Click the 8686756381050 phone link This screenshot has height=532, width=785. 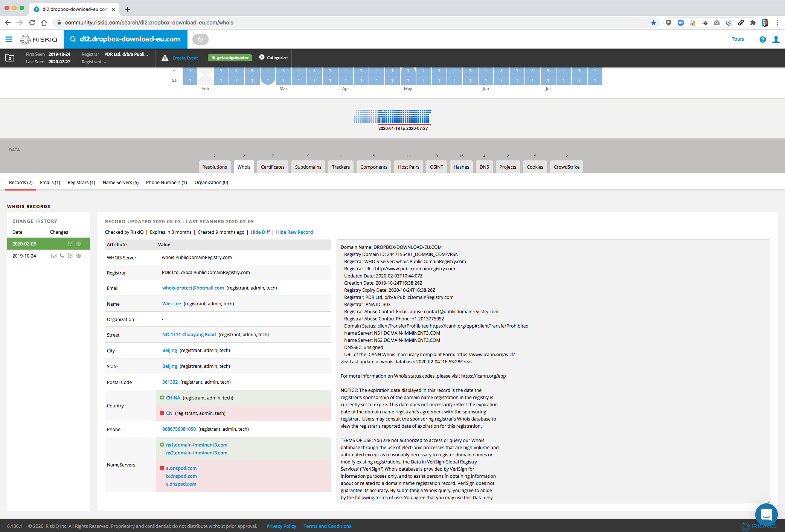(179, 429)
